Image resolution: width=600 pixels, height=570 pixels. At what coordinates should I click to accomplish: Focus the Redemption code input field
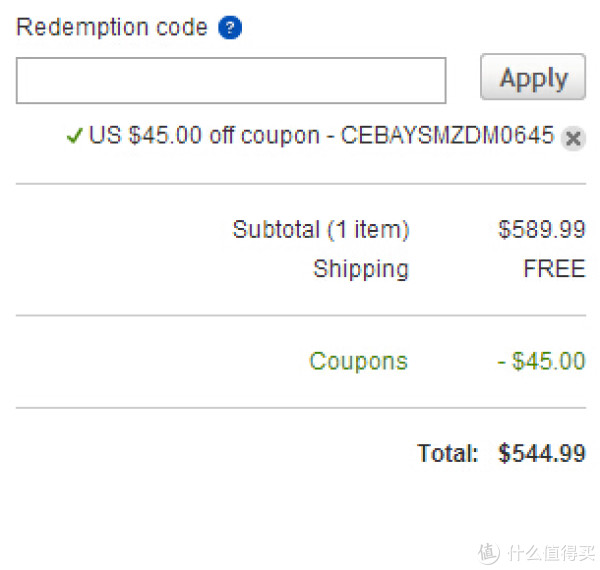(x=231, y=80)
